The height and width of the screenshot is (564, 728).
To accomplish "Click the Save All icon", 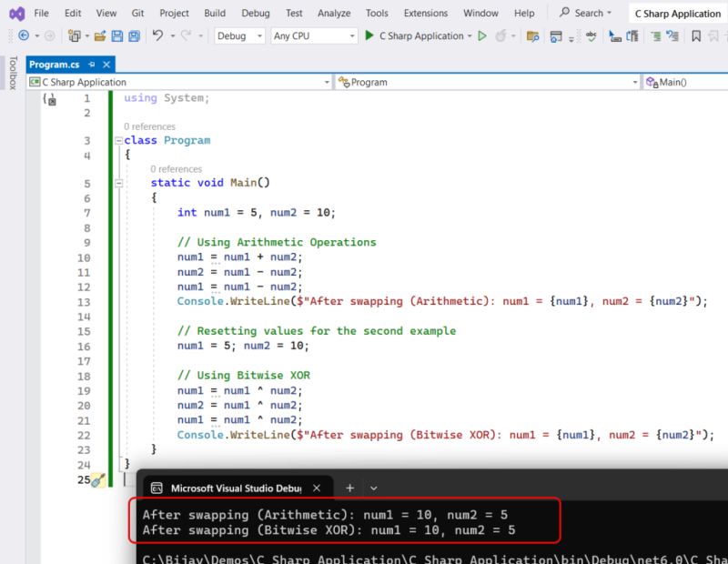I will click(132, 35).
